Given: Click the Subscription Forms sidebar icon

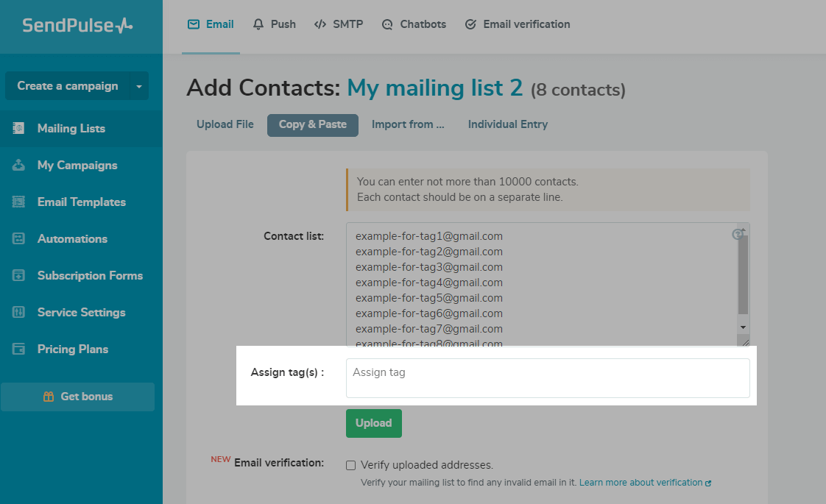Looking at the screenshot, I should pos(19,275).
